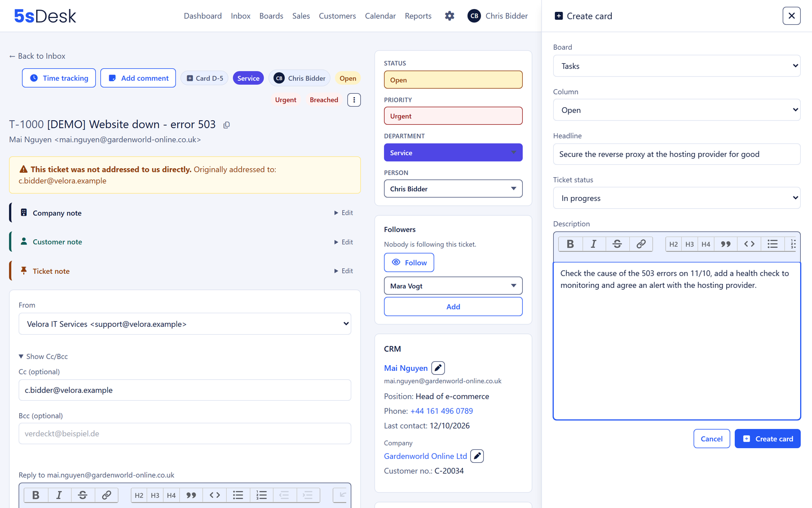Image resolution: width=812 pixels, height=508 pixels.
Task: Click into the Bcc (optional) field
Action: [x=185, y=433]
